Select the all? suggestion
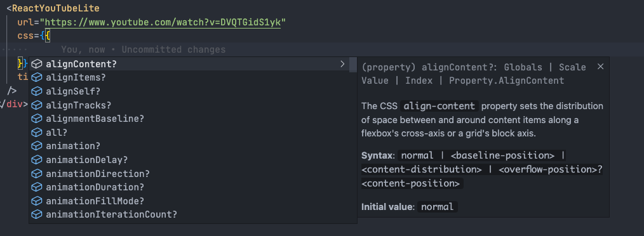 click(189, 133)
